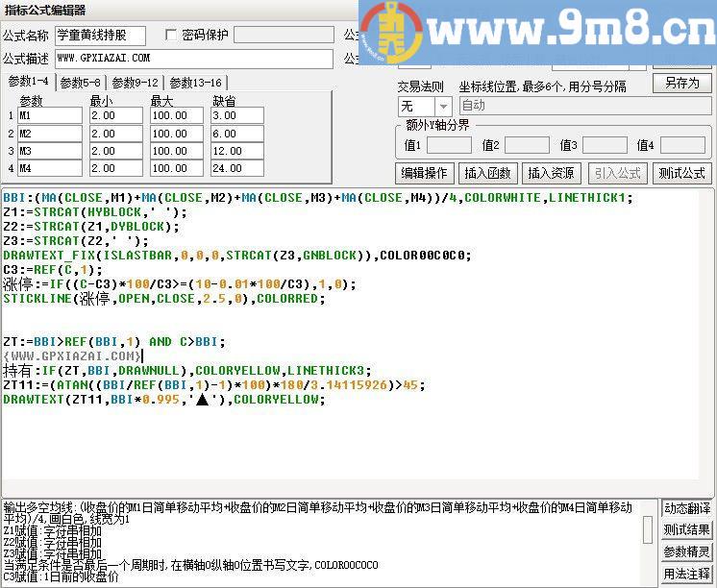The image size is (717, 588).
Task: Click M4 default value 24.00 field
Action: point(237,168)
